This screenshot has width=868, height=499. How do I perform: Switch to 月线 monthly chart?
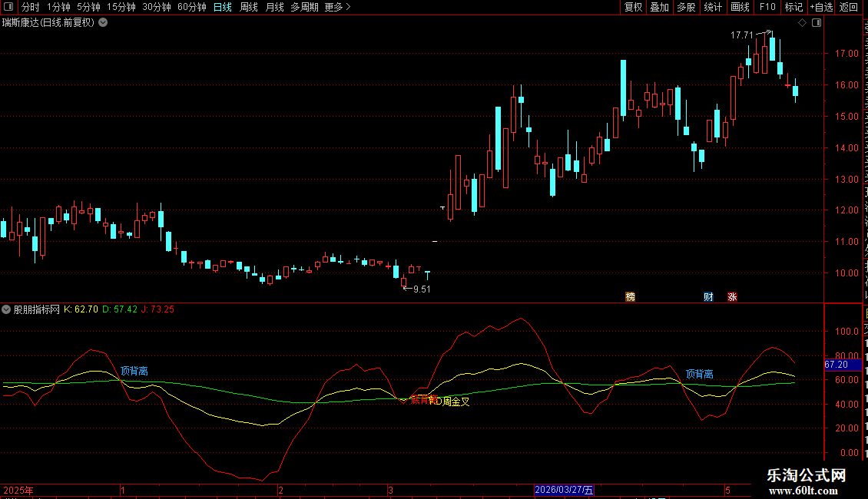pos(274,7)
